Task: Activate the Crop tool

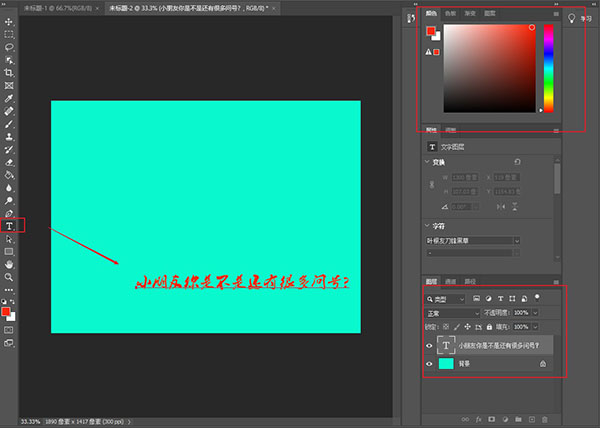Action: 9,73
